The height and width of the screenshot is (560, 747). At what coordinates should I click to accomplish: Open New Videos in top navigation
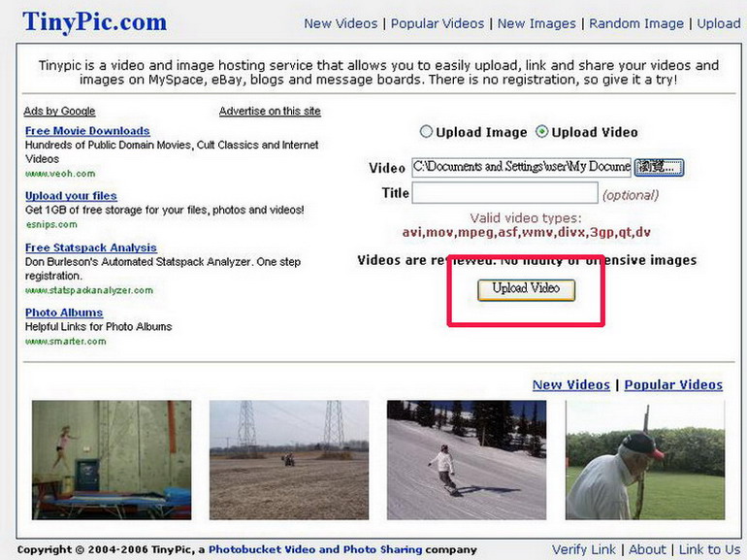pos(341,23)
